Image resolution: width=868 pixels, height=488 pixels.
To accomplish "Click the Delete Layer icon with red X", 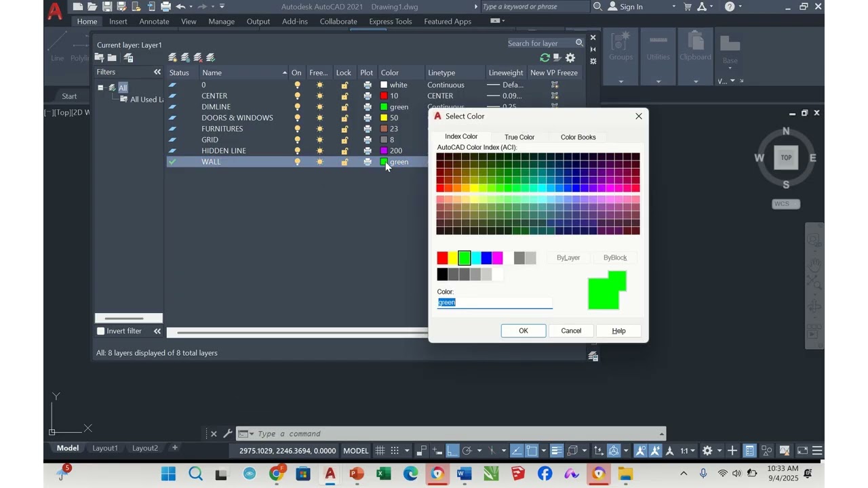I will pyautogui.click(x=198, y=58).
